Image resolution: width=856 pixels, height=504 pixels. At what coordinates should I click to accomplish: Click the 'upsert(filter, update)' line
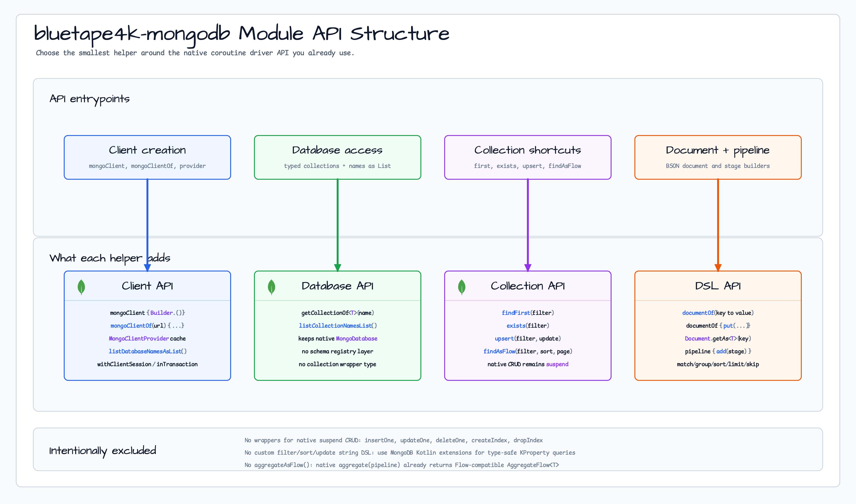coord(528,339)
